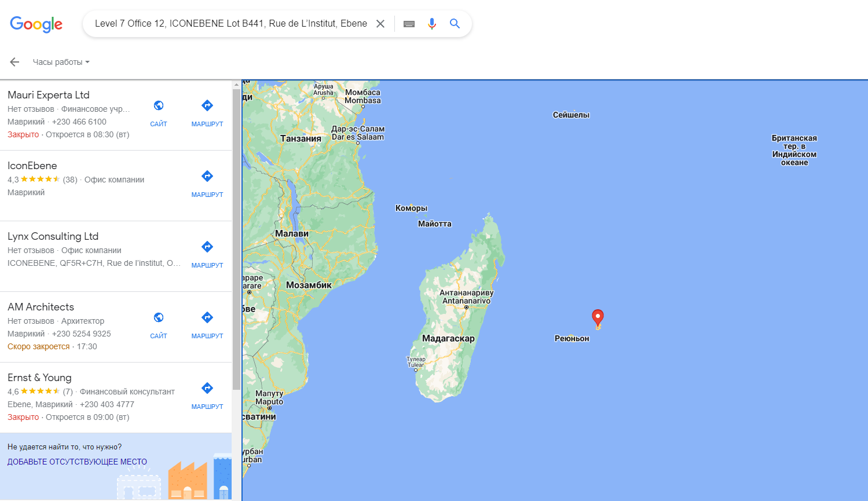Open AM Architects website globe icon
This screenshot has height=501, width=868.
tap(159, 317)
